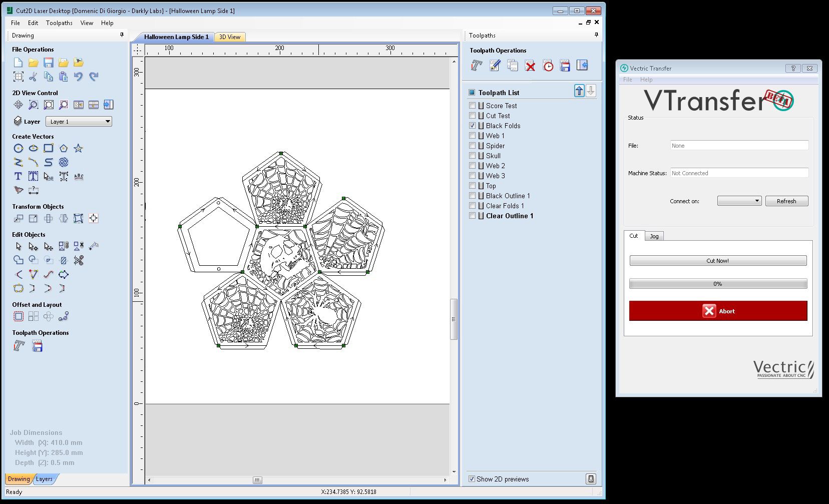
Task: Open the Layer 1 dropdown
Action: pyautogui.click(x=79, y=122)
